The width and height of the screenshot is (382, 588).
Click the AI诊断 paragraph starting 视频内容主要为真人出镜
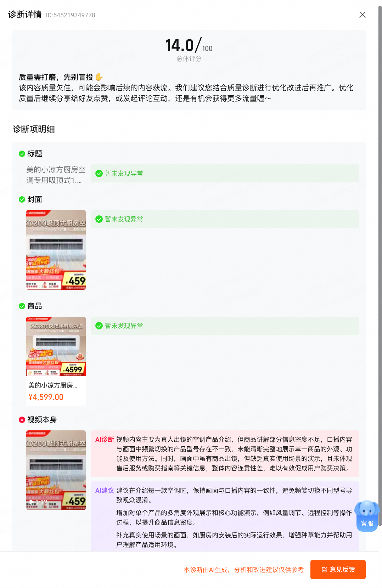234,454
